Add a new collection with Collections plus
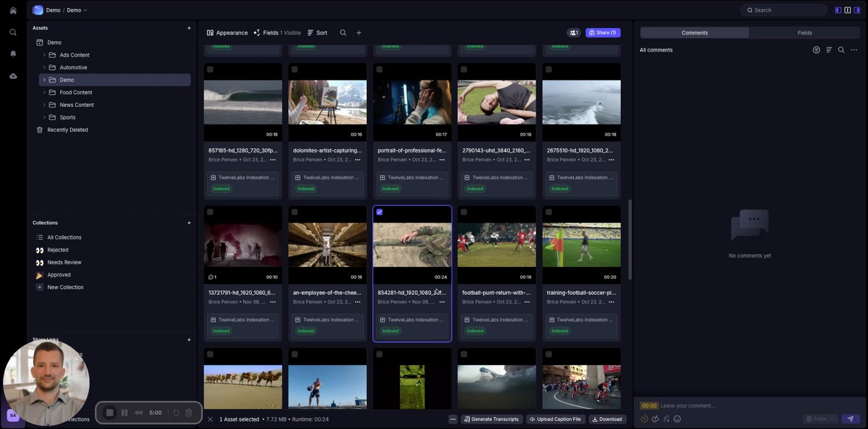 [x=189, y=223]
